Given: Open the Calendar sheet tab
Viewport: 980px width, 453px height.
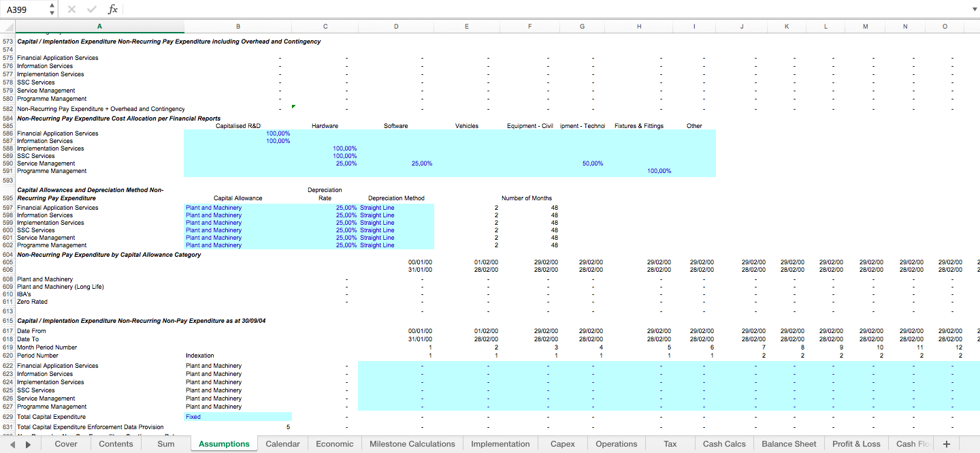Looking at the screenshot, I should point(282,444).
